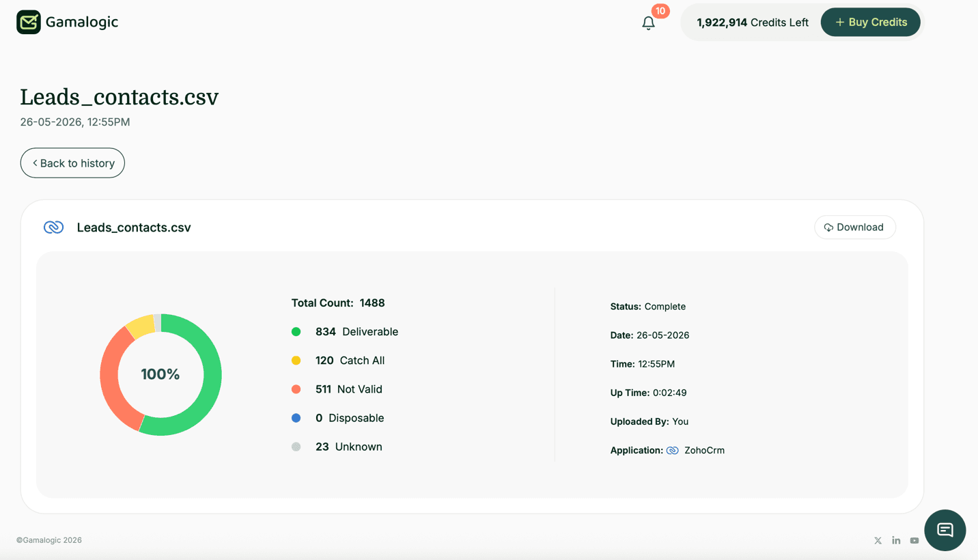The height and width of the screenshot is (560, 978).
Task: Click the Gamalogic logo icon
Action: (29, 22)
